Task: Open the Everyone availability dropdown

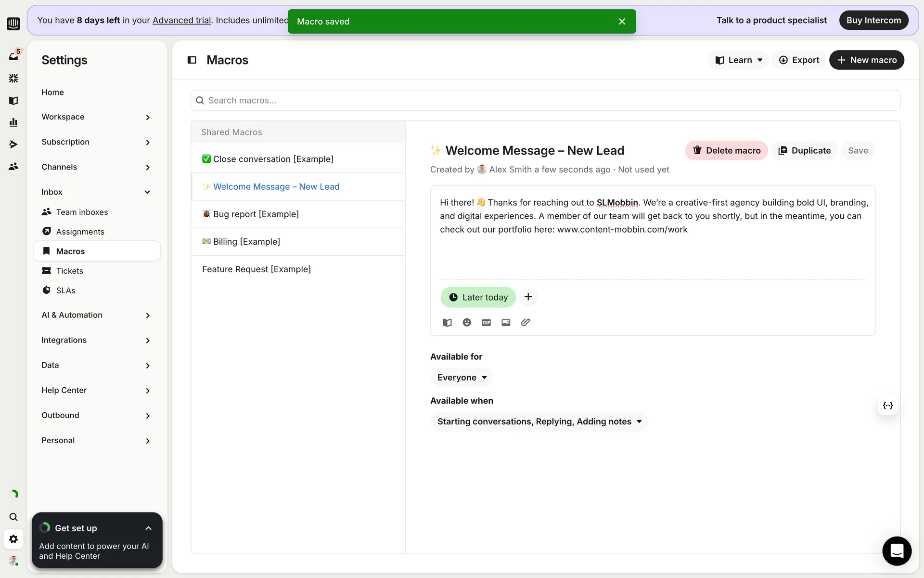Action: 461,377
